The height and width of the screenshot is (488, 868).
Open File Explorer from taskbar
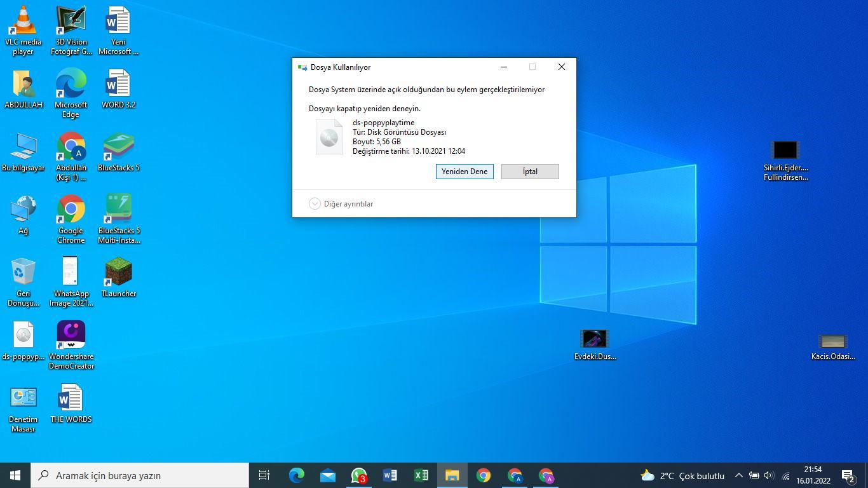[452, 475]
